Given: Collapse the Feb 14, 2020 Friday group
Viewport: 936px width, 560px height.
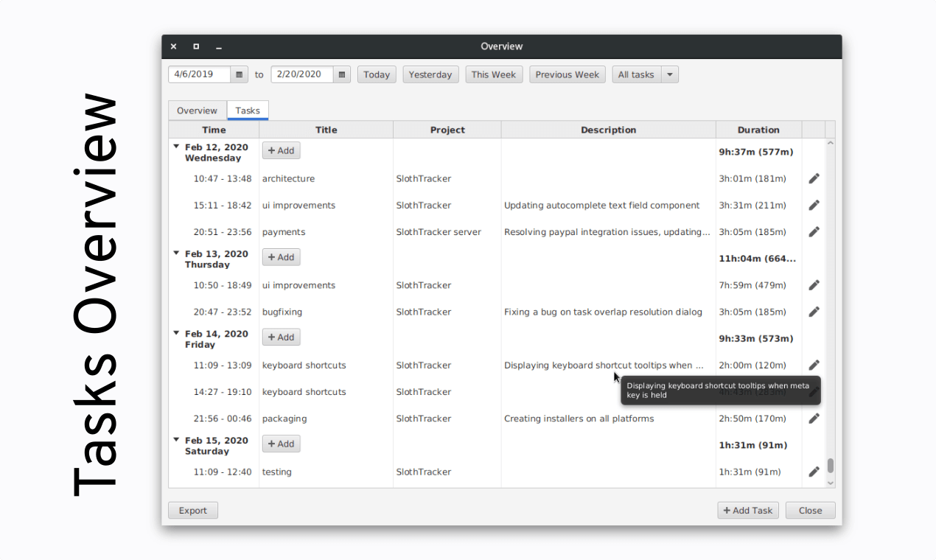Looking at the screenshot, I should point(176,333).
